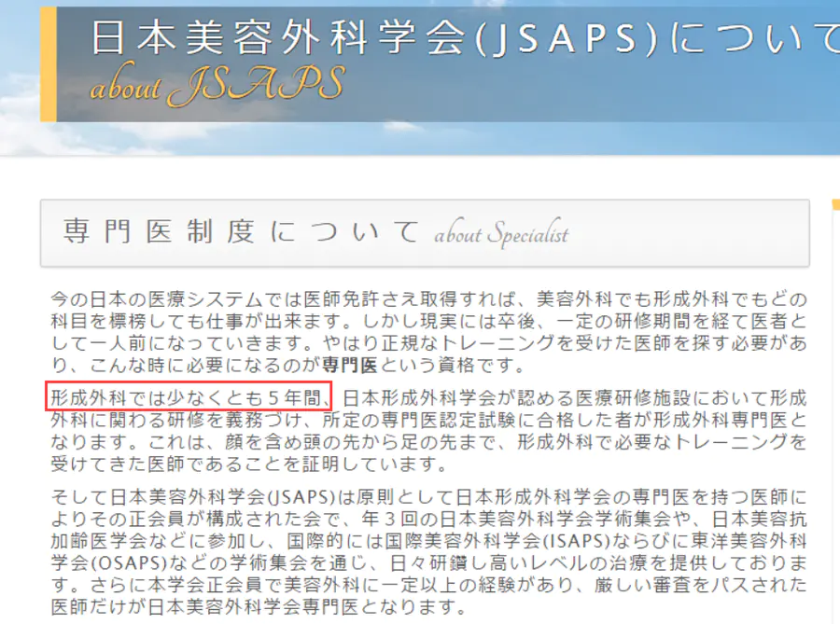This screenshot has height=624, width=840.
Task: Click the line 受けてきた医師であることを証明しています。
Action: pos(249,464)
